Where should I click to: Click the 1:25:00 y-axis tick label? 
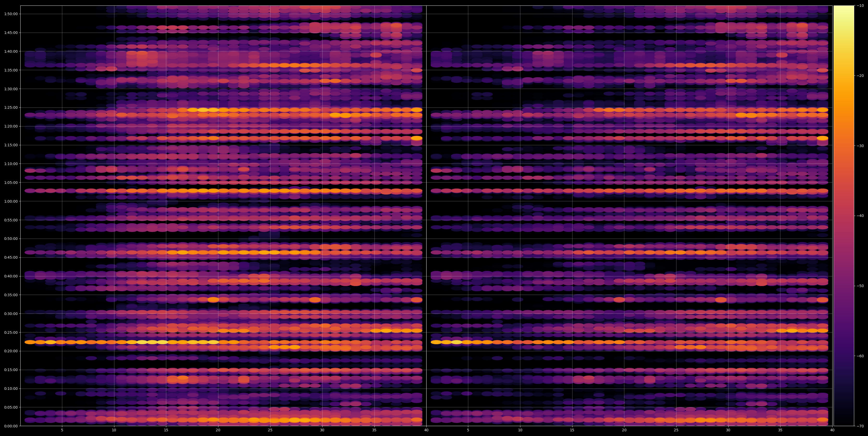(x=11, y=108)
